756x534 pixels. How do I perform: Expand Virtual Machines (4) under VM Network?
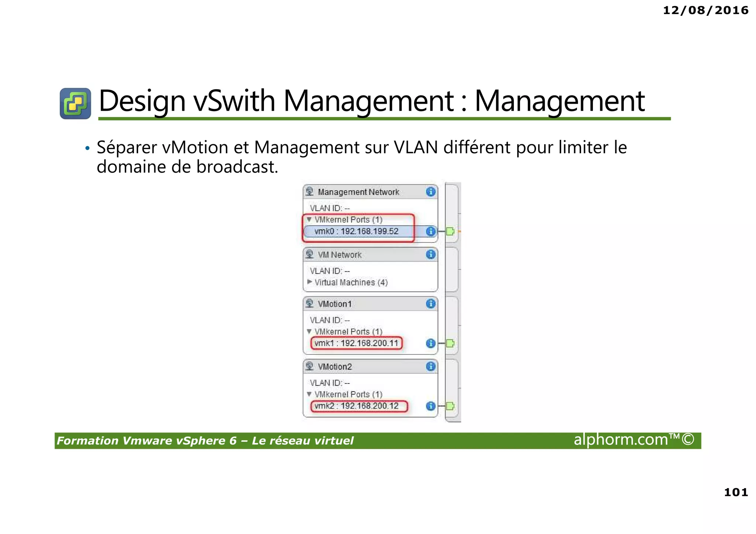click(x=309, y=282)
